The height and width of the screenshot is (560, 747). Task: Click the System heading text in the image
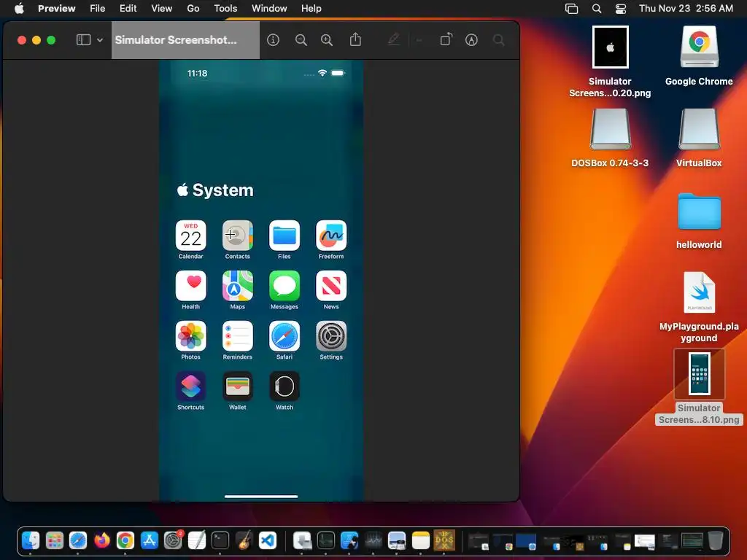(222, 190)
